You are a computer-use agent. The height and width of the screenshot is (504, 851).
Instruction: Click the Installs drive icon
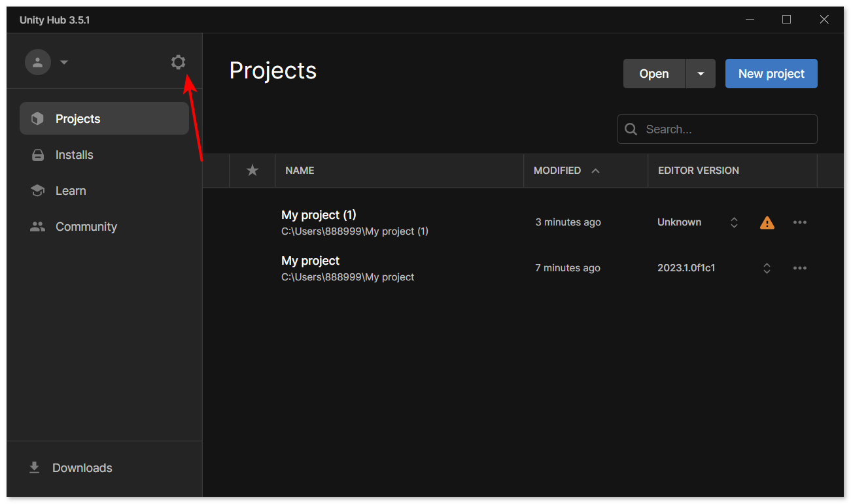[x=38, y=155]
